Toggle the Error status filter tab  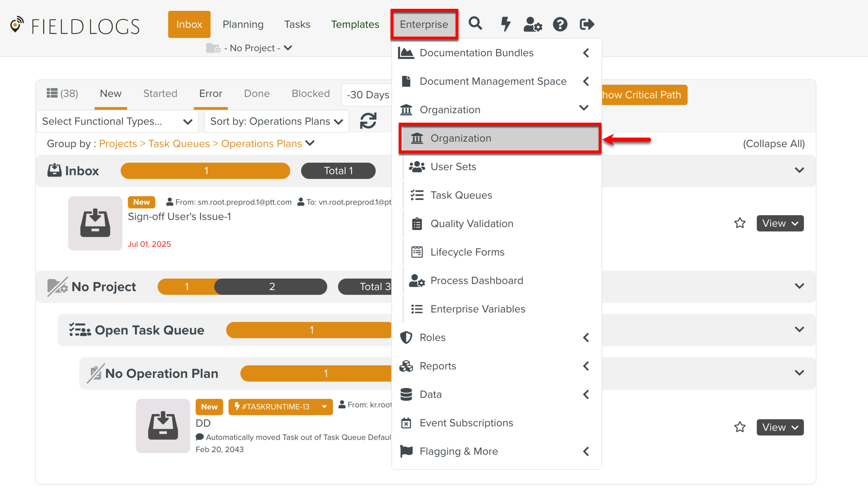point(210,93)
